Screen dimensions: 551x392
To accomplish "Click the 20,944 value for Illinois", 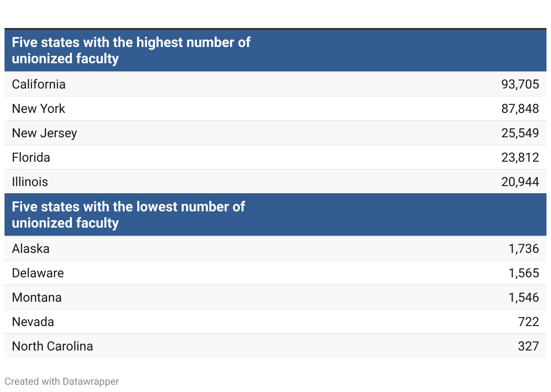I will click(520, 182).
